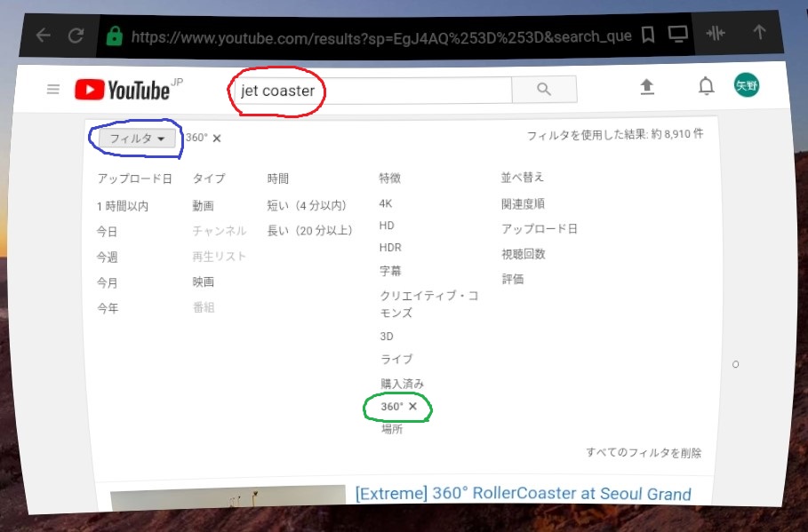Filter uploads by 今日
The image size is (808, 532).
click(x=108, y=232)
